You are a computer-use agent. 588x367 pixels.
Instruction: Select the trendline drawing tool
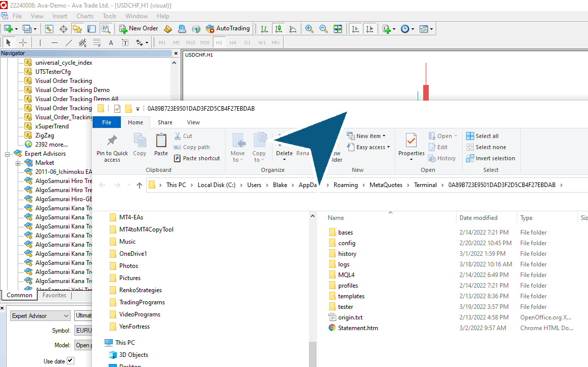(x=69, y=43)
